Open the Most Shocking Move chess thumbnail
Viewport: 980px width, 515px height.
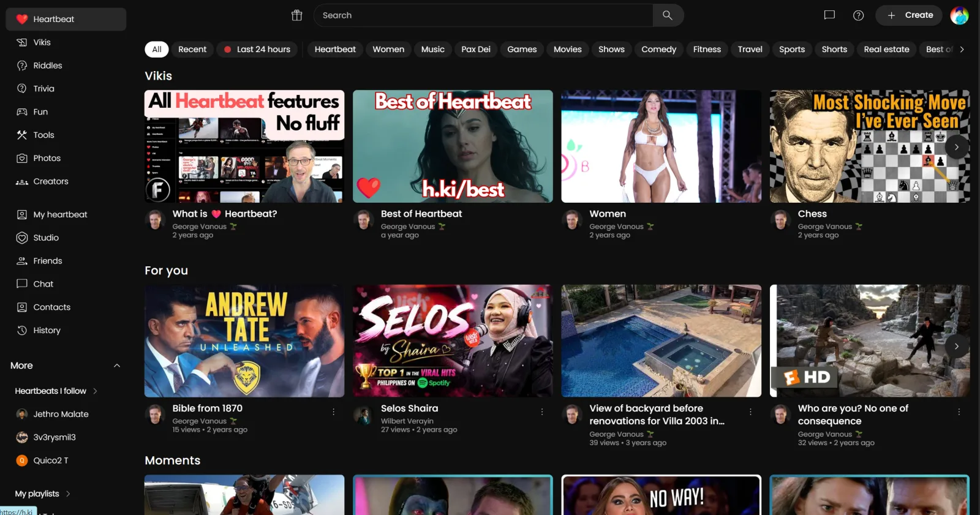870,146
